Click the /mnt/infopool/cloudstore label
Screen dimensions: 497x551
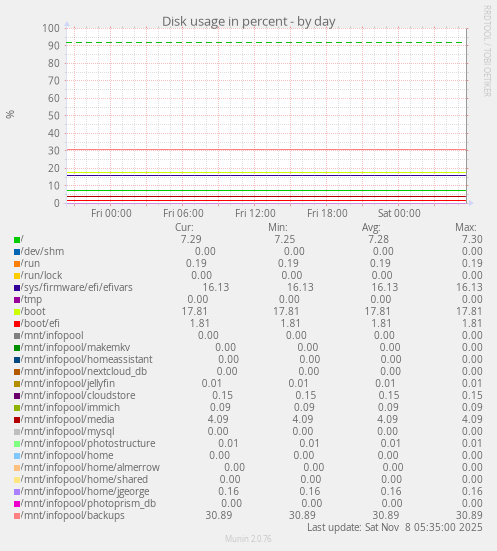pos(78,395)
